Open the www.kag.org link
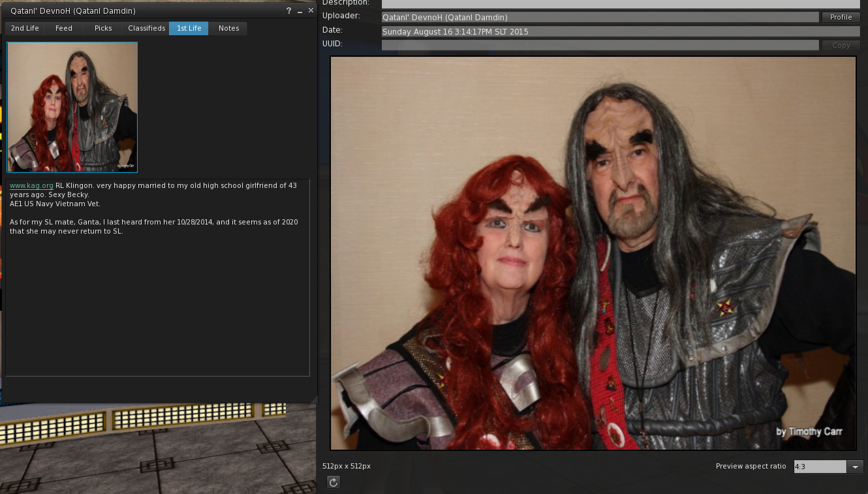 (31, 186)
